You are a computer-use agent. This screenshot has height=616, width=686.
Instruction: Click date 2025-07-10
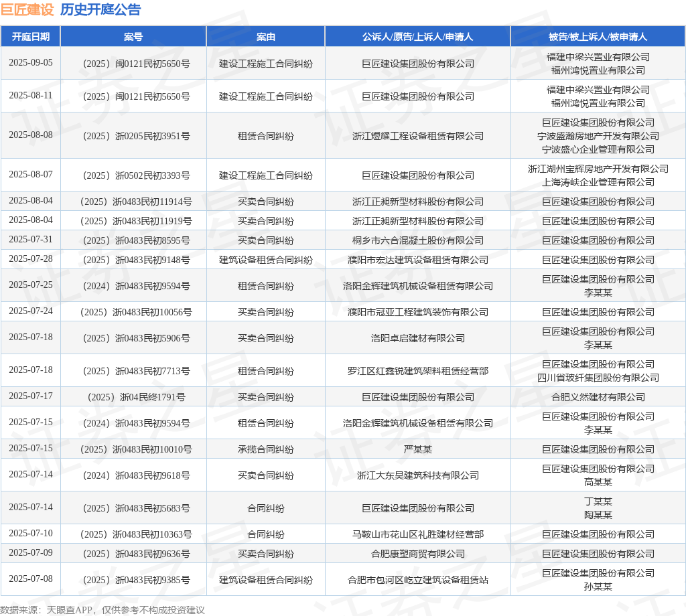[x=31, y=533]
